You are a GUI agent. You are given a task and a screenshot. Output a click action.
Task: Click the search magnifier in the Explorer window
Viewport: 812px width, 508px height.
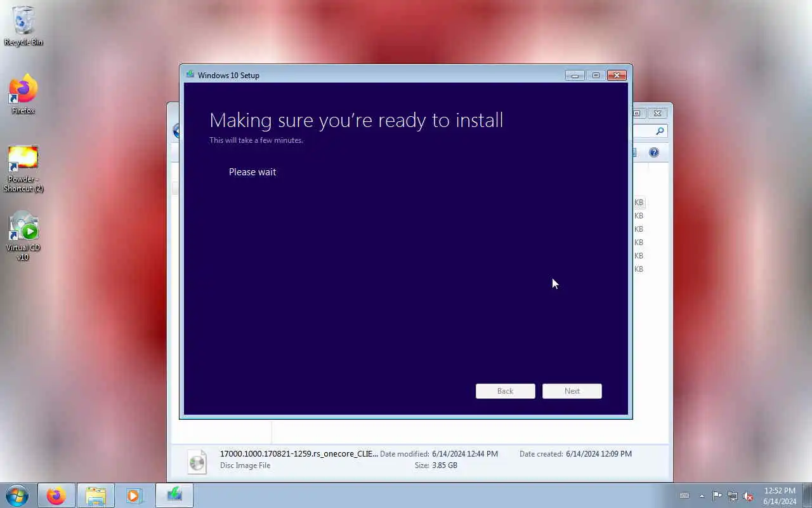(660, 131)
